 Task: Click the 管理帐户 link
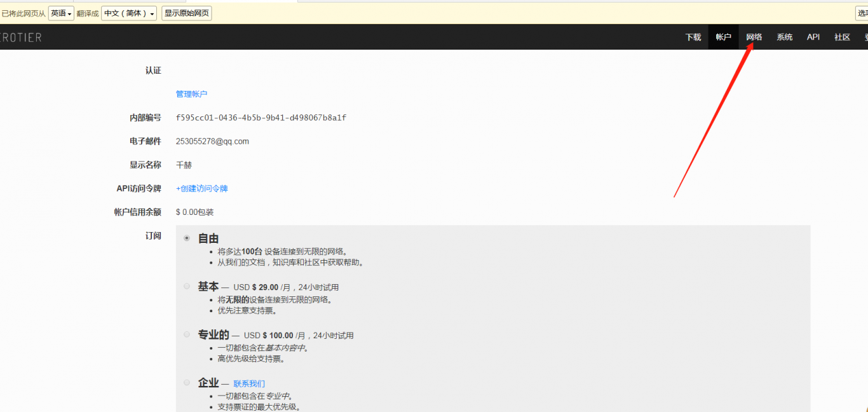click(x=191, y=94)
